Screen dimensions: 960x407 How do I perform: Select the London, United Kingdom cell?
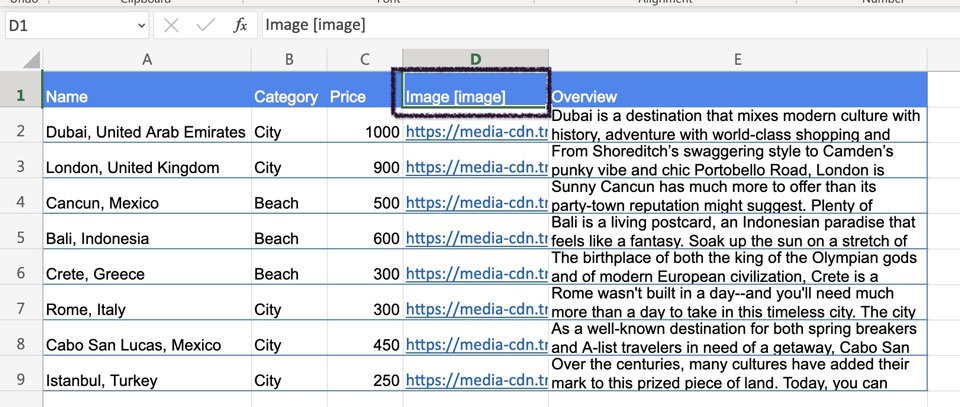(x=147, y=161)
